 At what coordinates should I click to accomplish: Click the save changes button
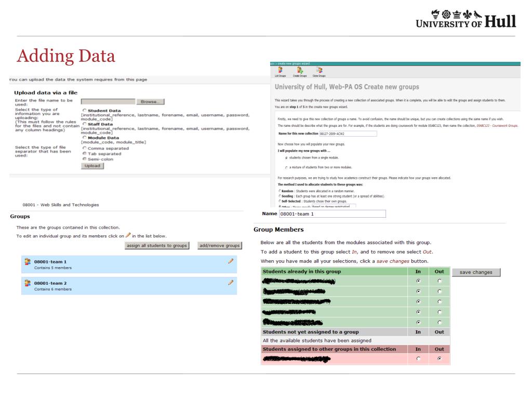[476, 272]
